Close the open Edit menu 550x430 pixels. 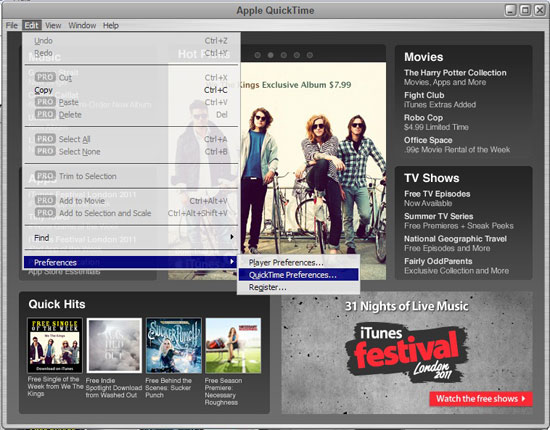point(32,26)
